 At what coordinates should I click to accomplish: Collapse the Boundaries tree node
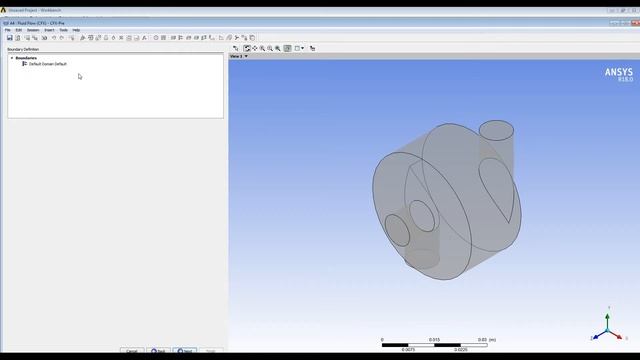point(12,58)
